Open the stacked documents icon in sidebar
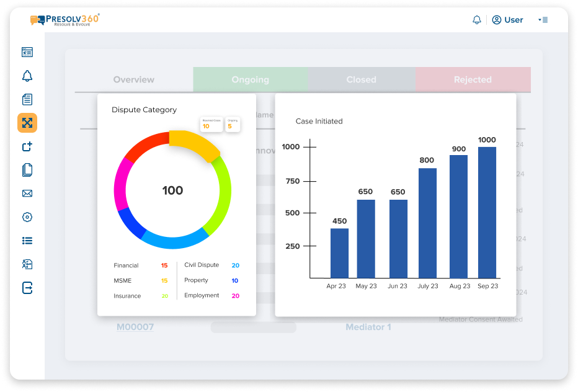Image resolution: width=578 pixels, height=392 pixels. 27,170
